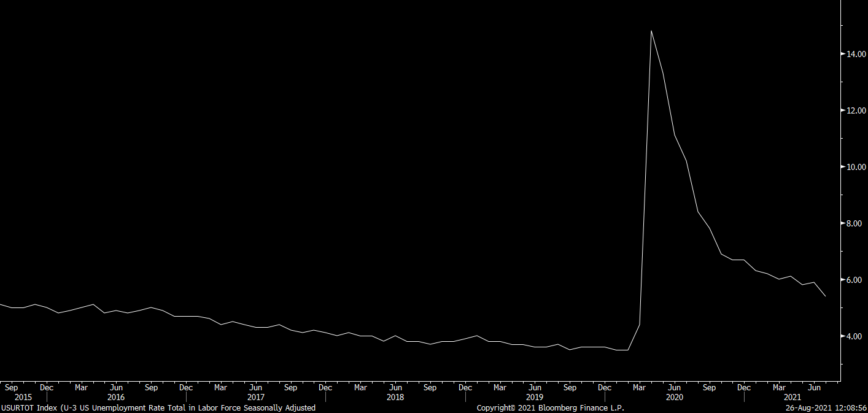Screen dimensions: 868x413
Task: Click the Bloomberg Finance L.P. copyright notice
Action: (x=551, y=408)
